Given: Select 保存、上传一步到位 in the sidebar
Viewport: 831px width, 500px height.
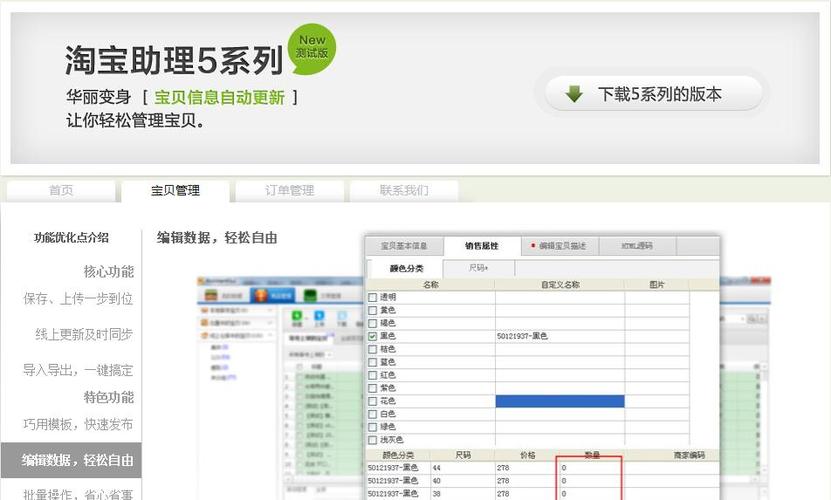Looking at the screenshot, I should 78,299.
